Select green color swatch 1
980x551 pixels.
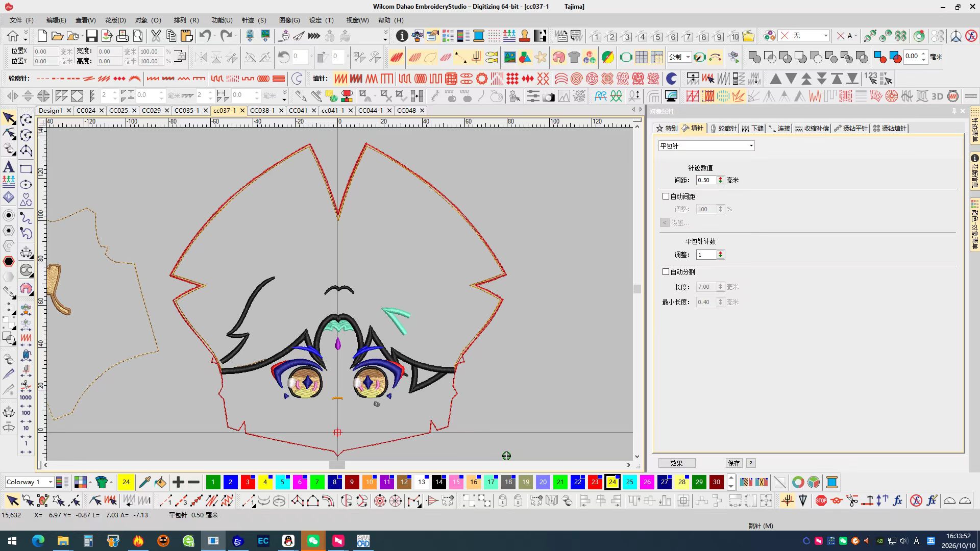[x=213, y=482]
